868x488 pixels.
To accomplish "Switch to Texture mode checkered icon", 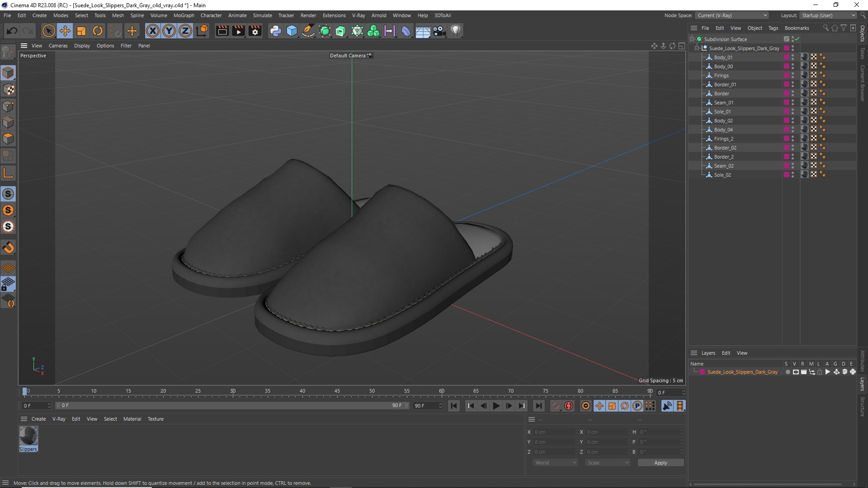I will coord(8,89).
